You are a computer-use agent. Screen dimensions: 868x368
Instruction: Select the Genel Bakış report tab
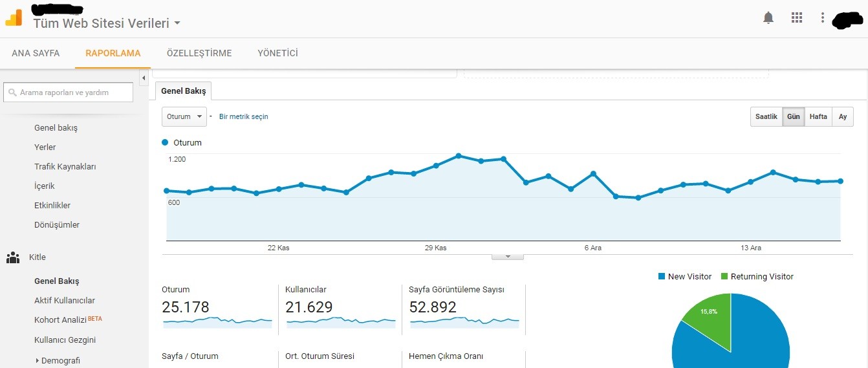tap(184, 91)
